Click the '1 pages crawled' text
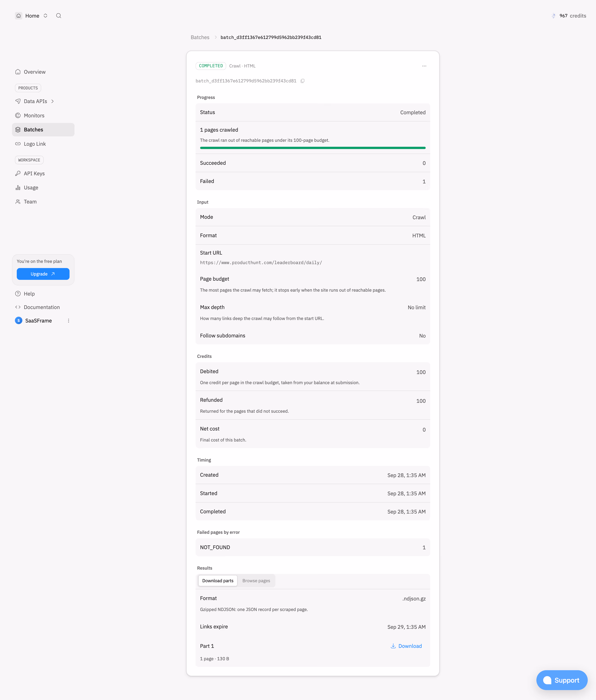Viewport: 596px width, 700px height. tap(219, 130)
